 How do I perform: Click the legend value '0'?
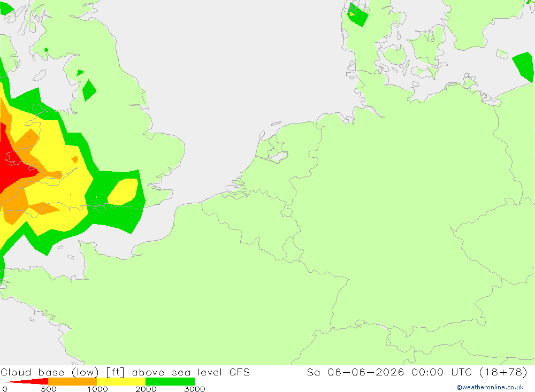click(x=4, y=389)
